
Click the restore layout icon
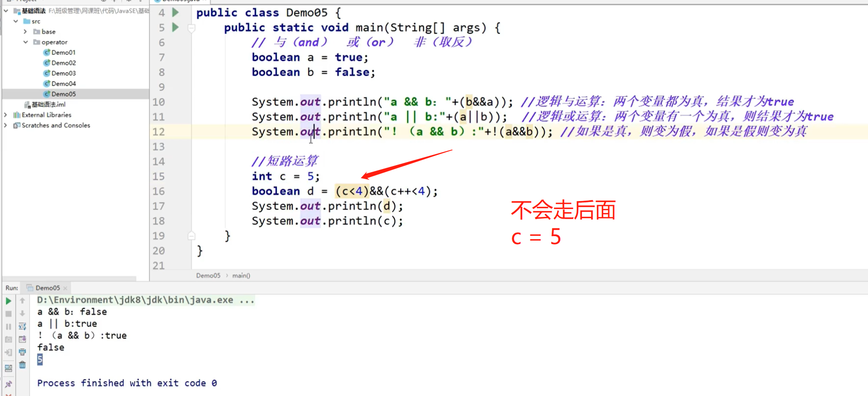pos(8,368)
